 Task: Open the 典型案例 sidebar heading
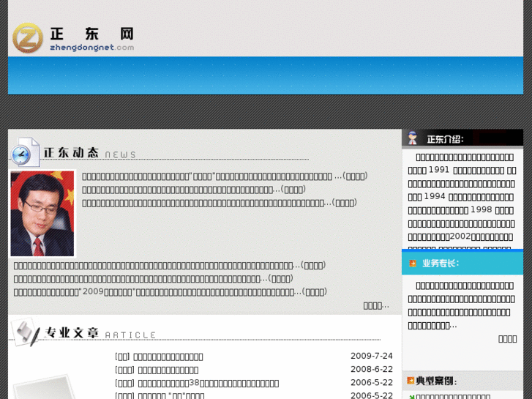point(436,381)
